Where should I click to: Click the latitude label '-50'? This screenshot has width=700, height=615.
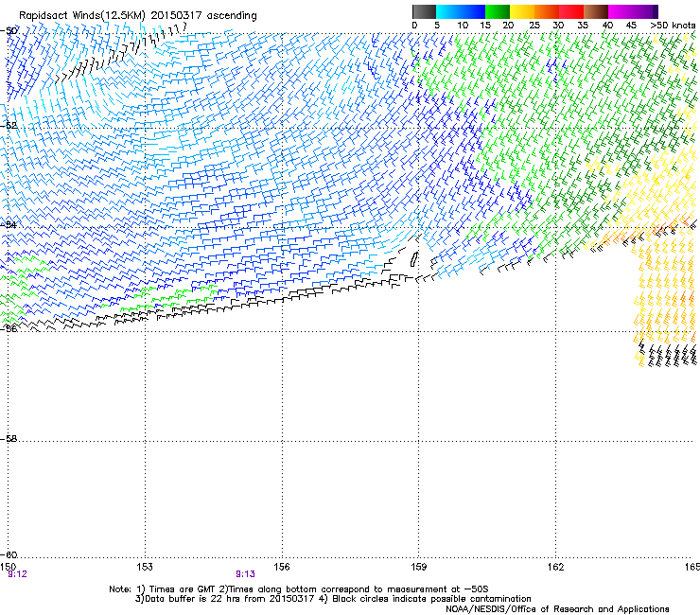(x=9, y=31)
